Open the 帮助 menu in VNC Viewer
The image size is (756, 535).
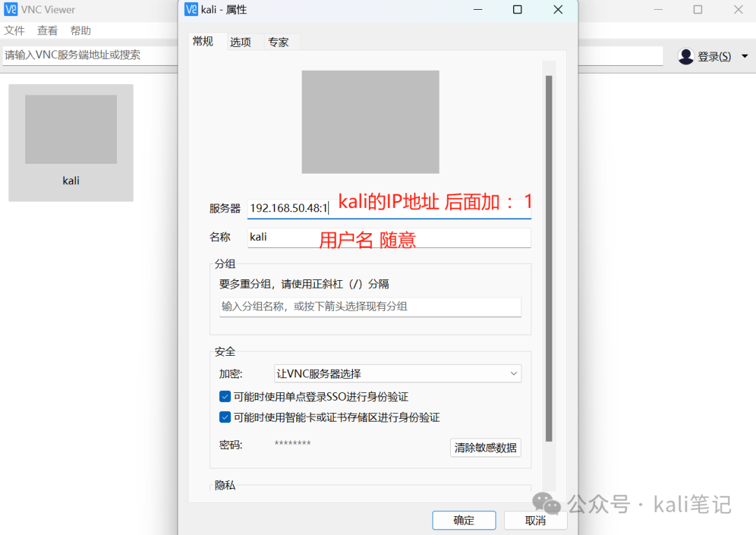click(80, 31)
